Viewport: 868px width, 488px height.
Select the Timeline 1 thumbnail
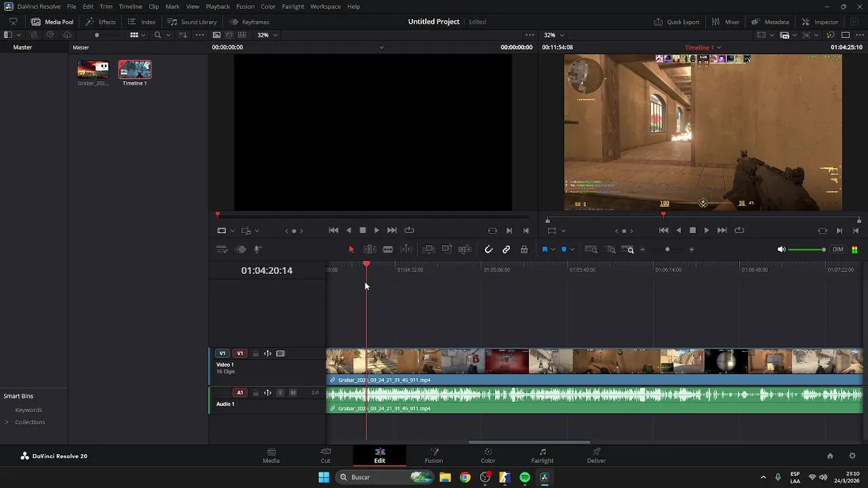pos(134,70)
